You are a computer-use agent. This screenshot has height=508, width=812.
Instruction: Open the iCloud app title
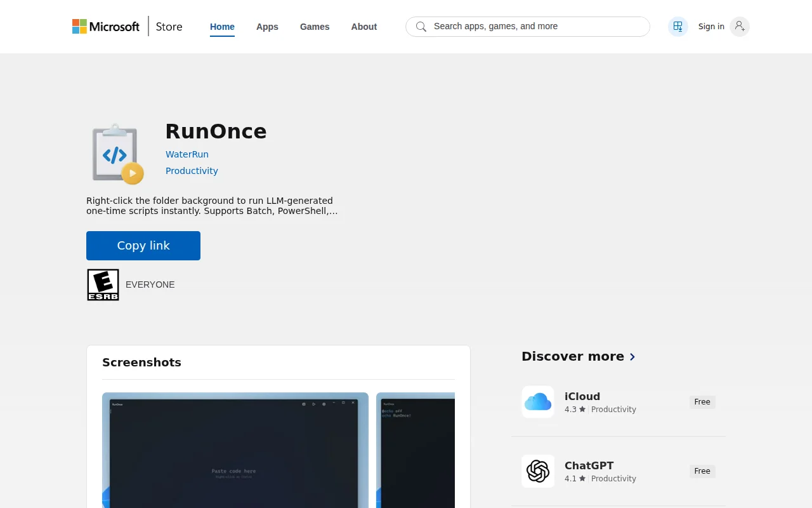click(582, 396)
